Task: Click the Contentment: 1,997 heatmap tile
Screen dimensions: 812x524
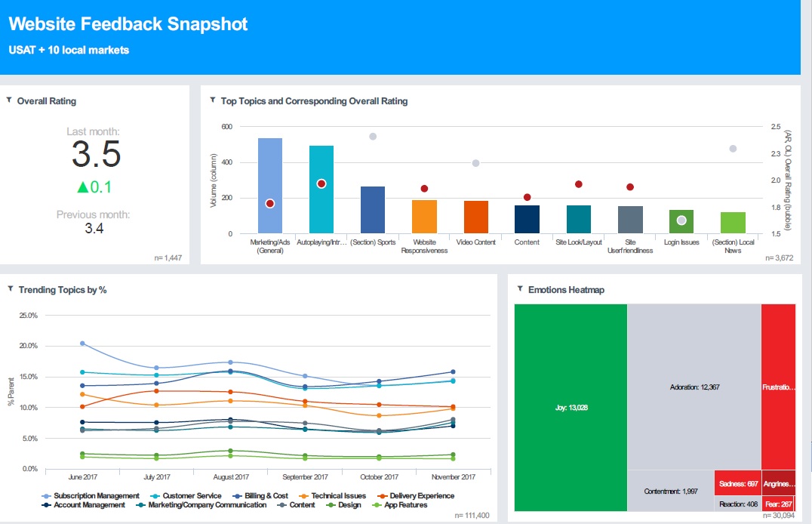Action: coord(671,491)
